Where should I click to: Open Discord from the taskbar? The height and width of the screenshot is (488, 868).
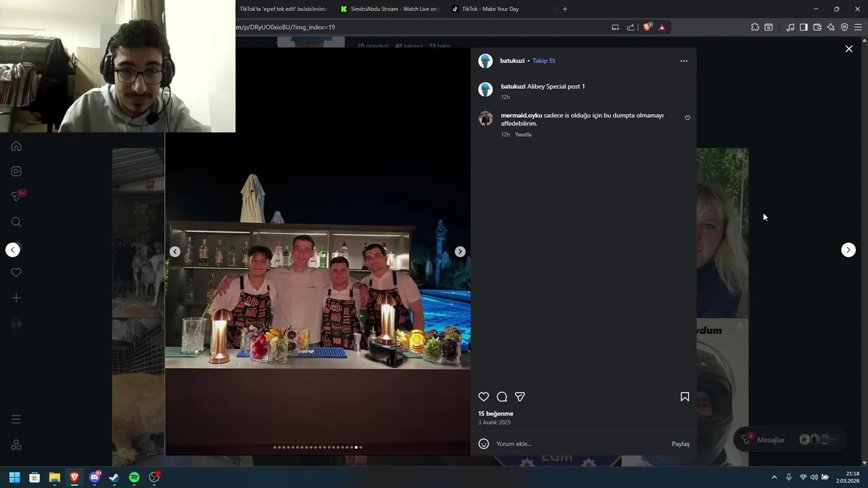pos(94,477)
